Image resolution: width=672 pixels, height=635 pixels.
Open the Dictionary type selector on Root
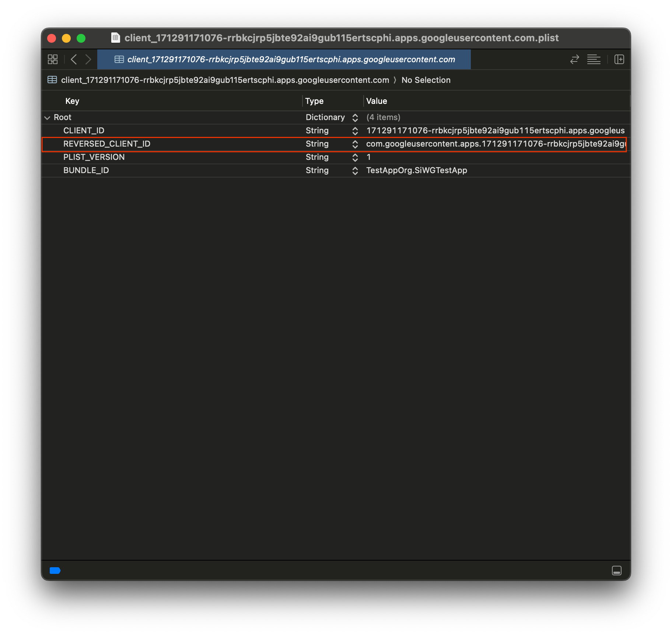pyautogui.click(x=355, y=117)
